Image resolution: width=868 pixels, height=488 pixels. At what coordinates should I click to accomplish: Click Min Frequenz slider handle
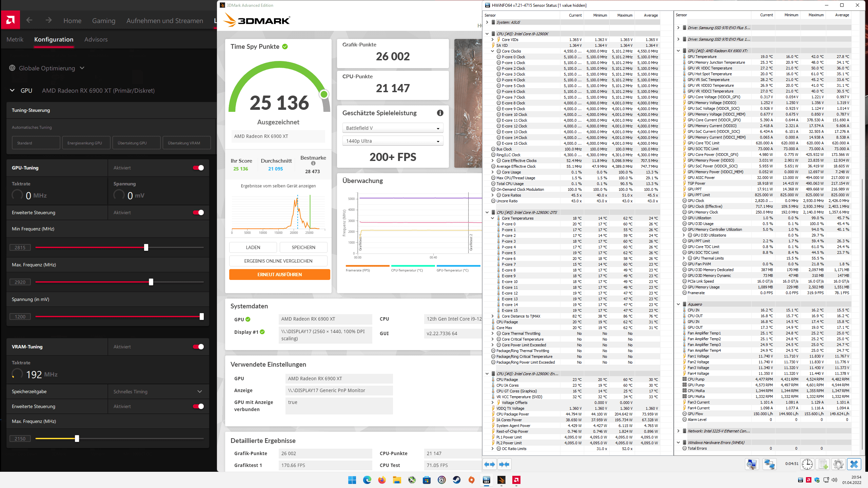coord(146,247)
